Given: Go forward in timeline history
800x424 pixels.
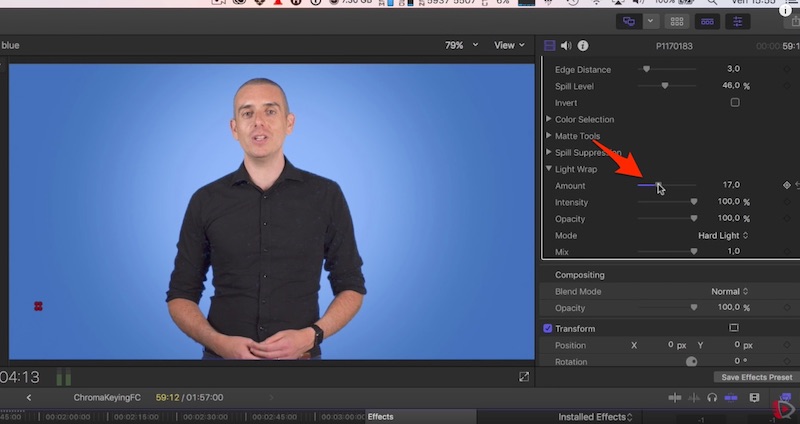Looking at the screenshot, I should tap(271, 397).
